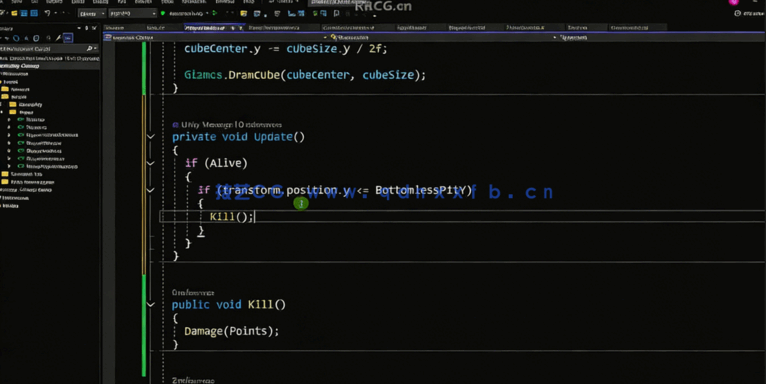Click 'Update' in 'private void Update()'
Image resolution: width=766 pixels, height=384 pixels.
(273, 137)
